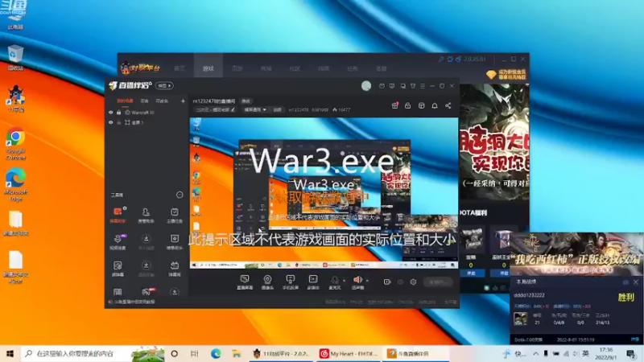Open File Explorer from the taskbar
Screen dimensions: 644x362
pyautogui.click(x=236, y=353)
